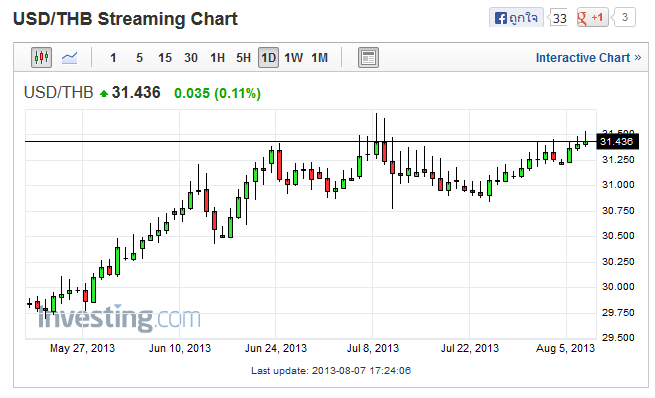
Task: Click the USD/THB Streaming Chart heading
Action: coord(125,19)
